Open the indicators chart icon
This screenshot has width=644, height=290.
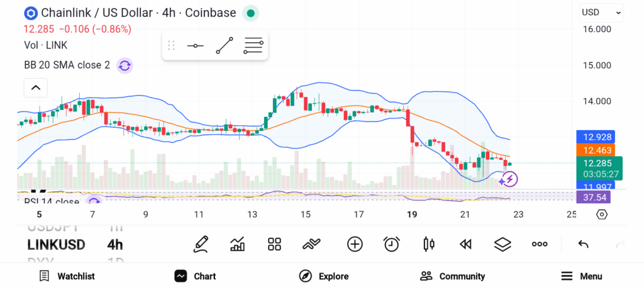point(238,244)
